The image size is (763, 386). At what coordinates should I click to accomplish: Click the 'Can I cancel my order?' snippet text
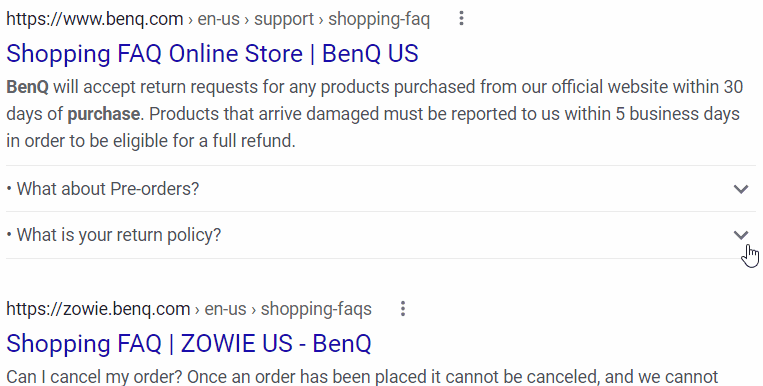pyautogui.click(x=94, y=377)
